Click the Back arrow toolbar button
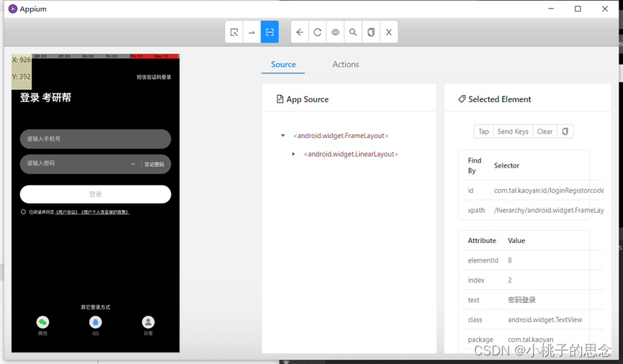 [300, 32]
